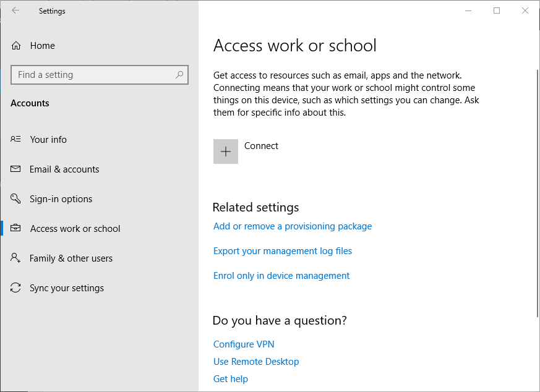Open the Configure VPN help link
The height and width of the screenshot is (392, 540).
(244, 344)
